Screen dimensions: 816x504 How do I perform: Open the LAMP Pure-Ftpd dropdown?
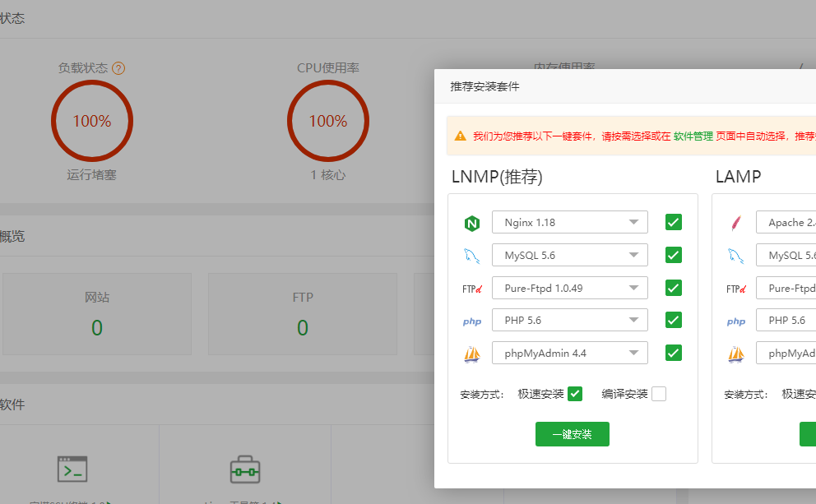point(786,288)
